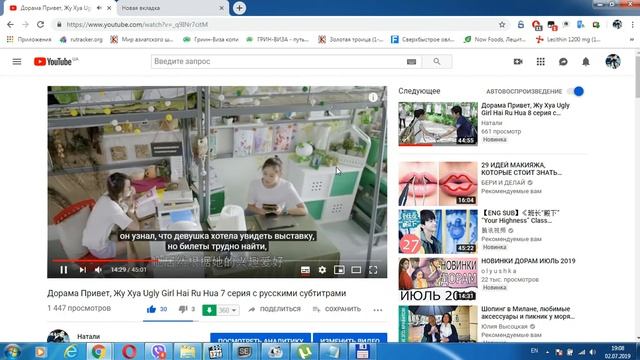
Task: Open the Натали channel name link
Action: tap(89, 337)
